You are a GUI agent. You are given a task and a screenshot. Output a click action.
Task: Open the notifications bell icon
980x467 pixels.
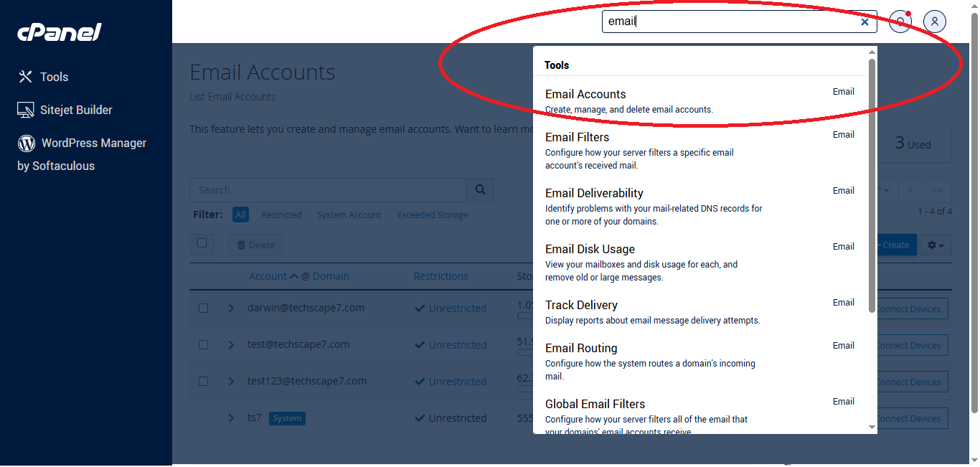900,22
